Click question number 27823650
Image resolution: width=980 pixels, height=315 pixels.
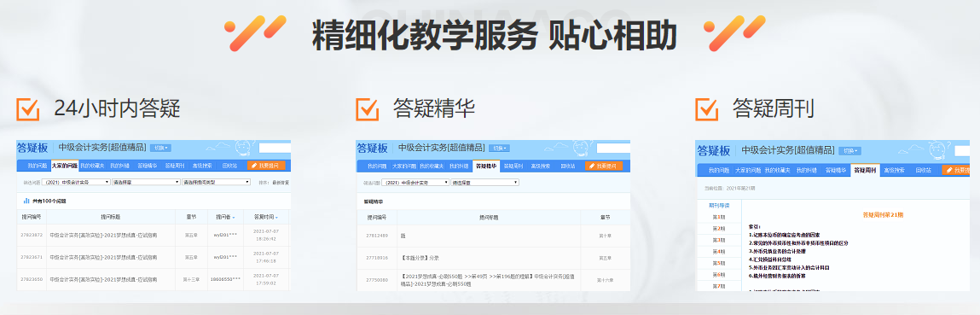click(x=32, y=279)
